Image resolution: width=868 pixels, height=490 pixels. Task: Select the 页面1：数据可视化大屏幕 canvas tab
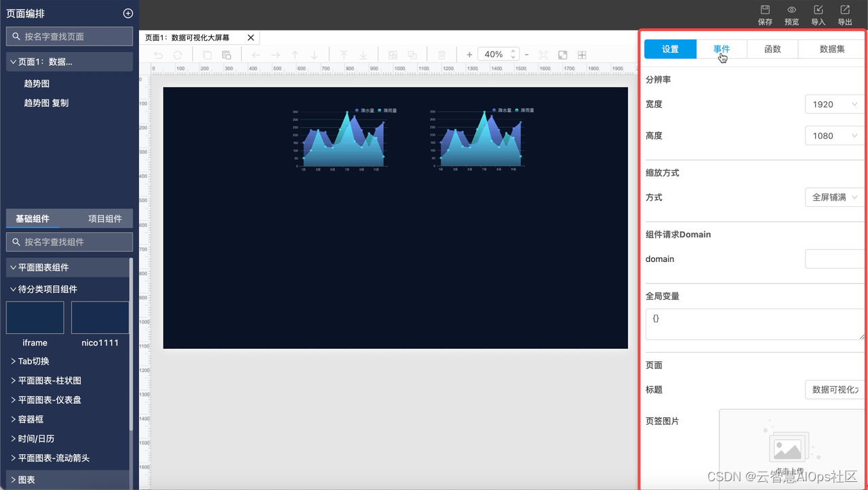coord(186,38)
